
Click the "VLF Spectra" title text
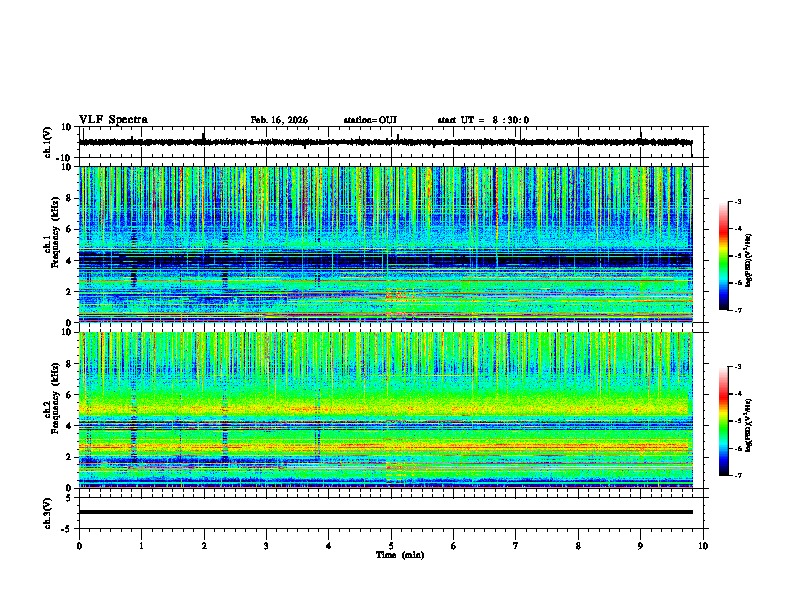[113, 120]
